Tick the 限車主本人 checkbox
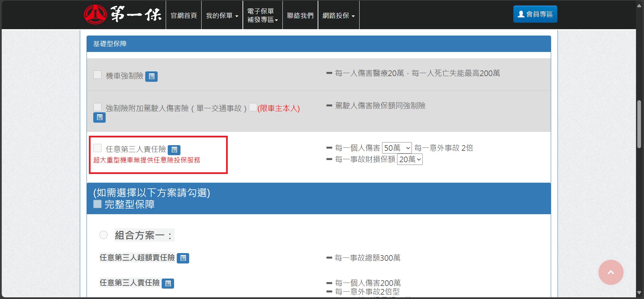This screenshot has width=644, height=299. point(253,107)
